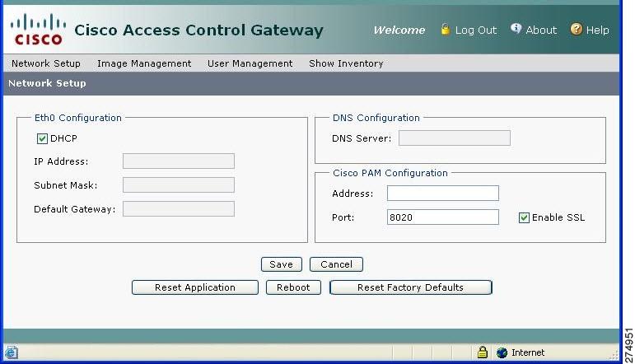
Task: Click the Help question mark icon
Action: coord(577,29)
